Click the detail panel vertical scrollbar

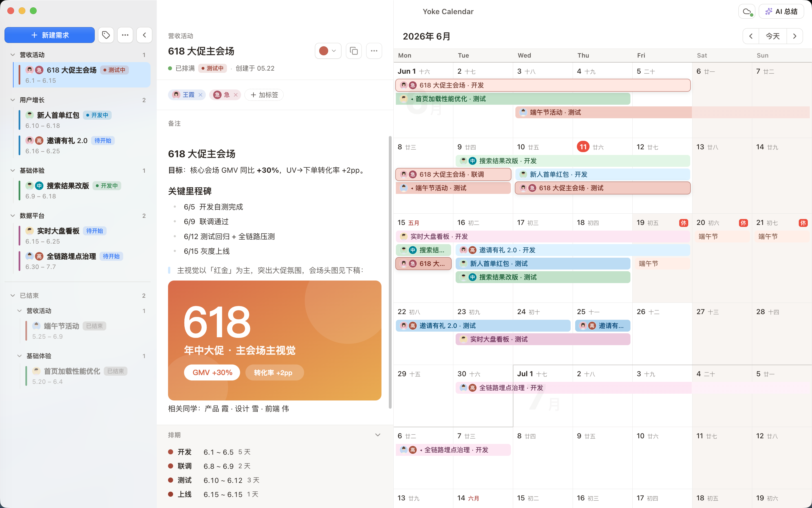390,272
